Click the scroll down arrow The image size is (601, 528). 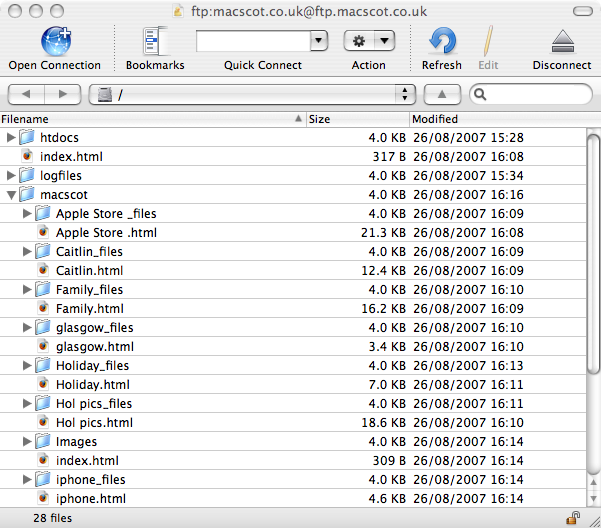594,498
